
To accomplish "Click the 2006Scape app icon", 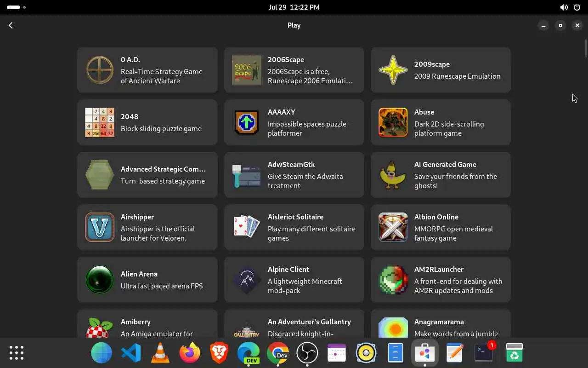I will pyautogui.click(x=247, y=70).
